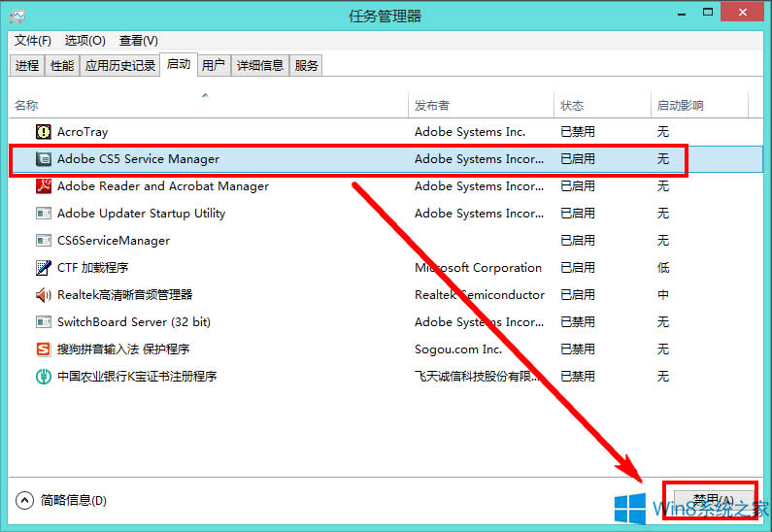Minimize the 任务管理器 window

(682, 14)
